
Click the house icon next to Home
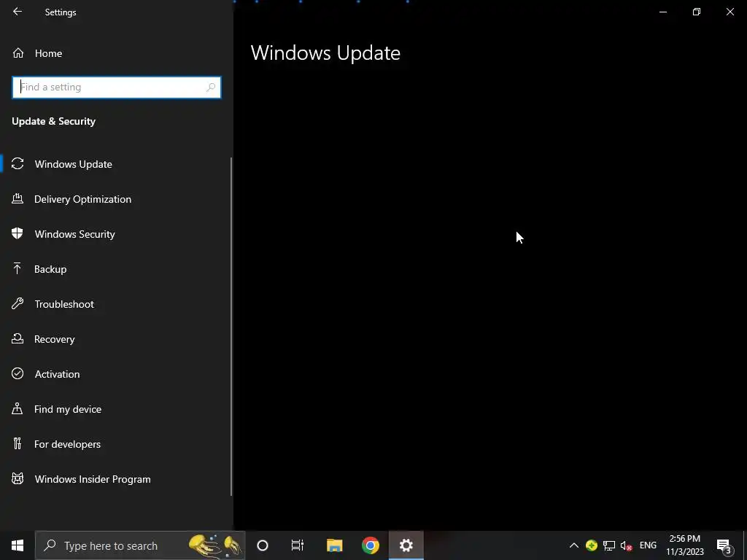coord(18,52)
